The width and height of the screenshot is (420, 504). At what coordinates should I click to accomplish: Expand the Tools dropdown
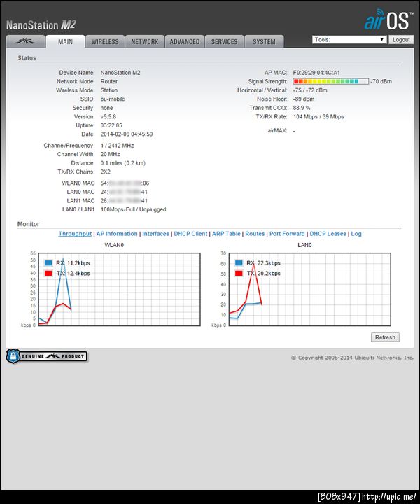tap(349, 39)
